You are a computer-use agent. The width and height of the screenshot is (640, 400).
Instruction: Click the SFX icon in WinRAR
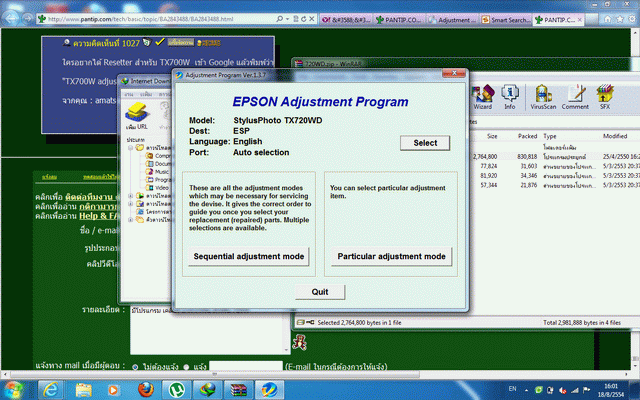[x=605, y=97]
